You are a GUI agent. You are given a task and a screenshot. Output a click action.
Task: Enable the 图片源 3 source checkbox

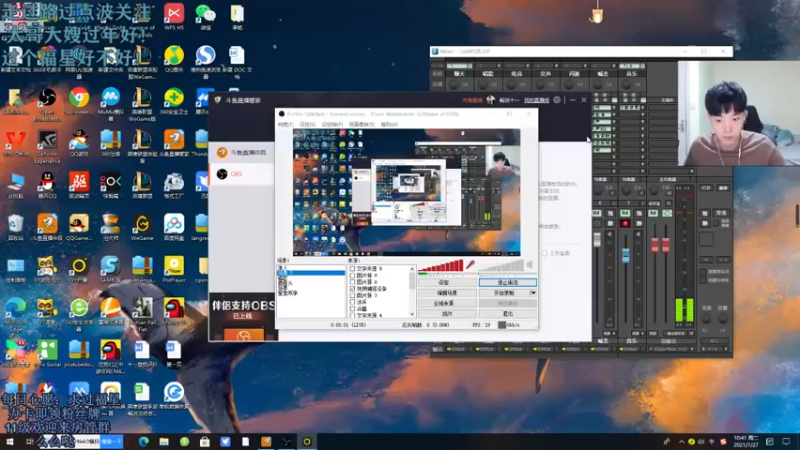point(352,295)
